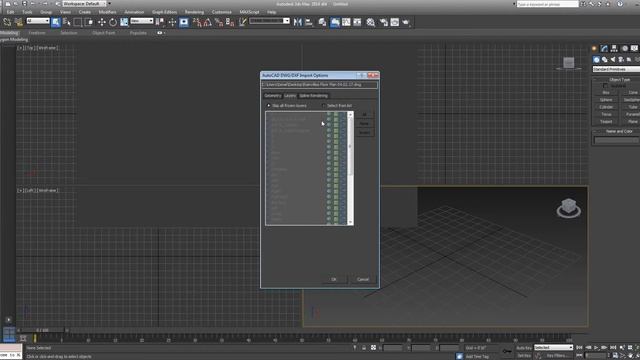The height and width of the screenshot is (360, 640).
Task: Switch to Geometry tab in import dialog
Action: point(273,96)
